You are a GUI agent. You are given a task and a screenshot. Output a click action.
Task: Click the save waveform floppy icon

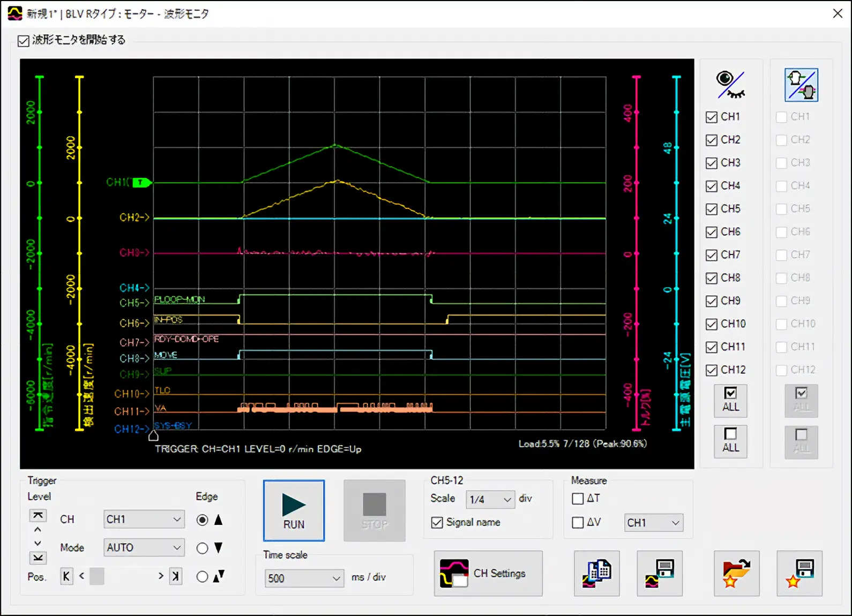coord(659,573)
